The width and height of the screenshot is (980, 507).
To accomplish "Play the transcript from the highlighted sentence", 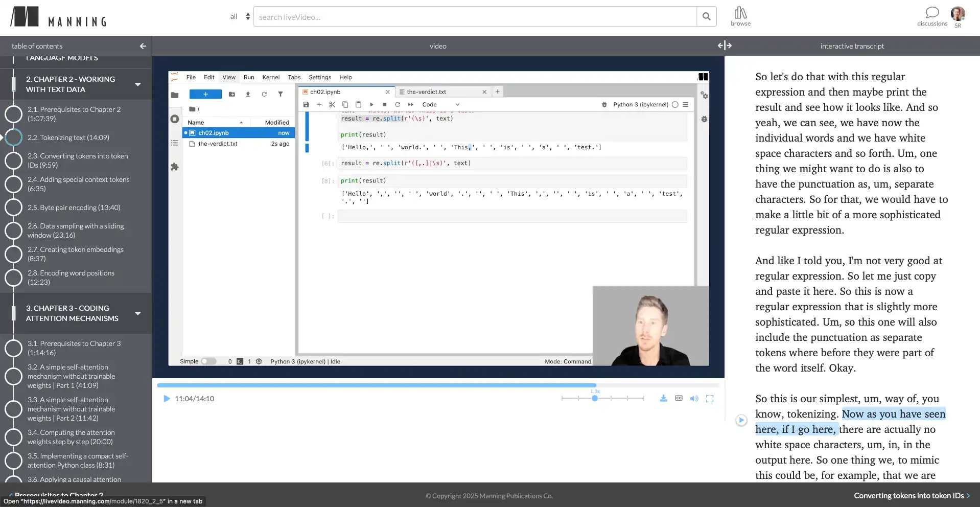I will pos(741,420).
